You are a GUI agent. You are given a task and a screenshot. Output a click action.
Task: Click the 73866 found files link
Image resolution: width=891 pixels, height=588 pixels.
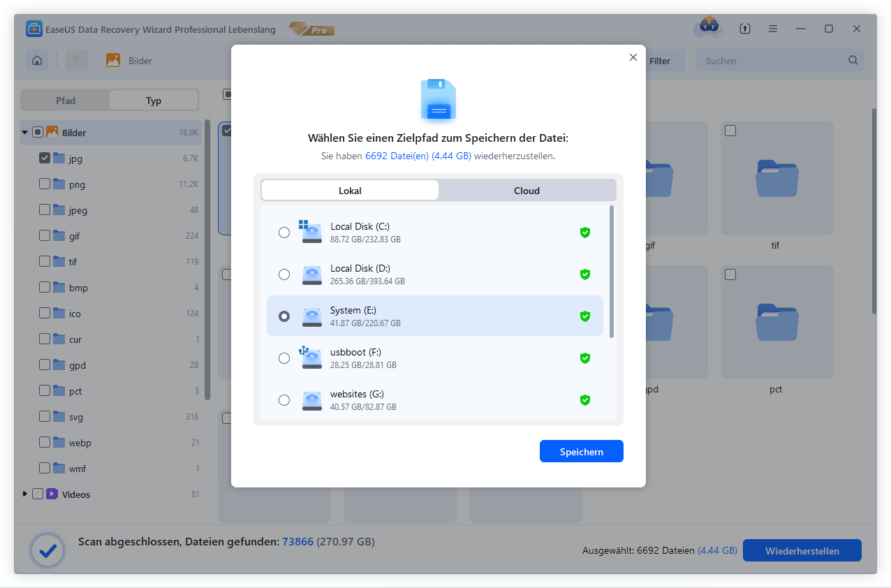[x=297, y=541]
